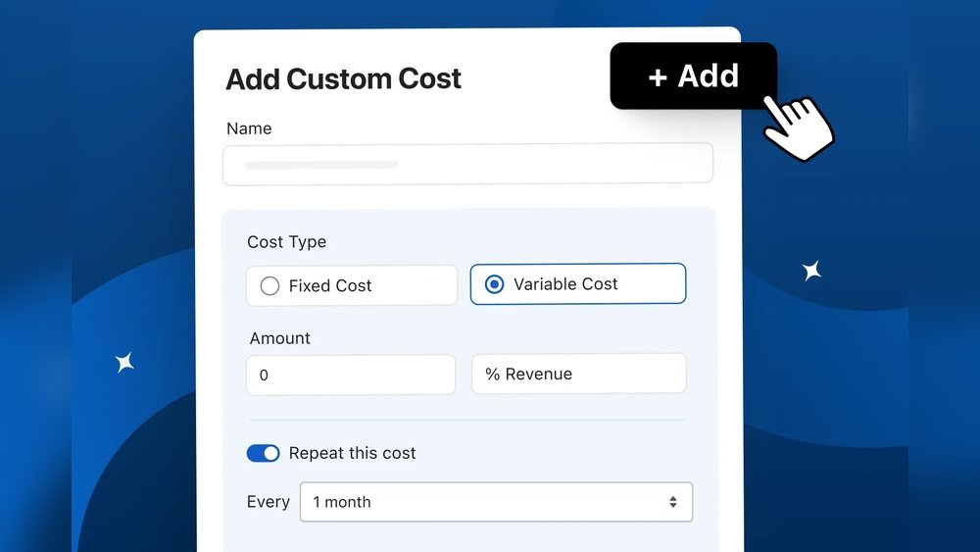This screenshot has width=980, height=552.
Task: Open the 1 month interval dropdown
Action: (x=496, y=501)
